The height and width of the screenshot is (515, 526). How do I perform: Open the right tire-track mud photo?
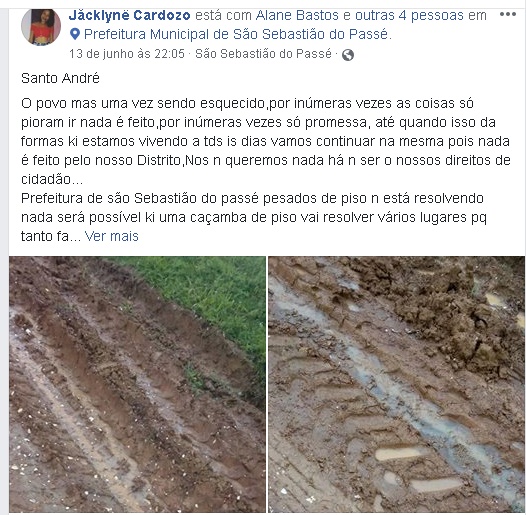point(397,384)
